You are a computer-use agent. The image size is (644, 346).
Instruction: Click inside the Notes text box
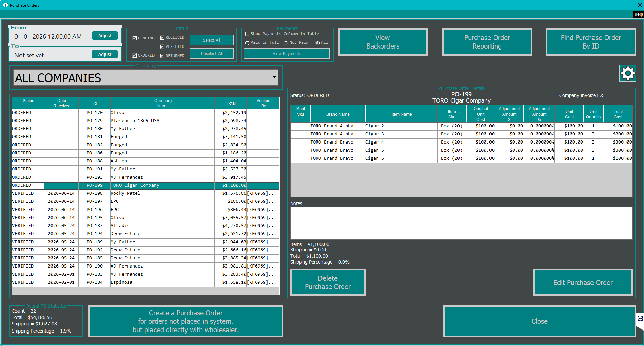[x=461, y=223]
